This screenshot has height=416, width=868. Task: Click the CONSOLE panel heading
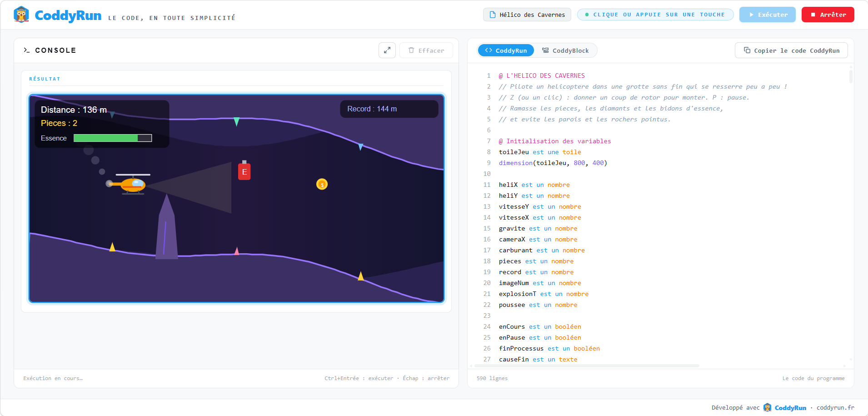(x=50, y=50)
